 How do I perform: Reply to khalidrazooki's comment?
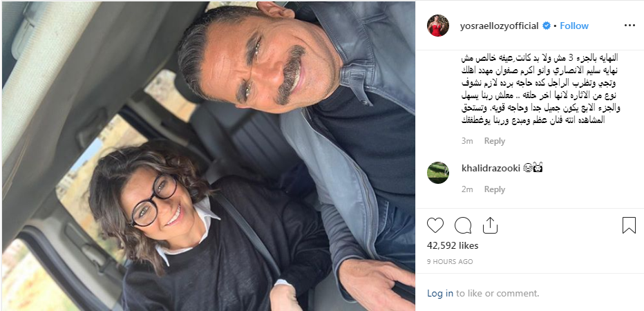494,189
